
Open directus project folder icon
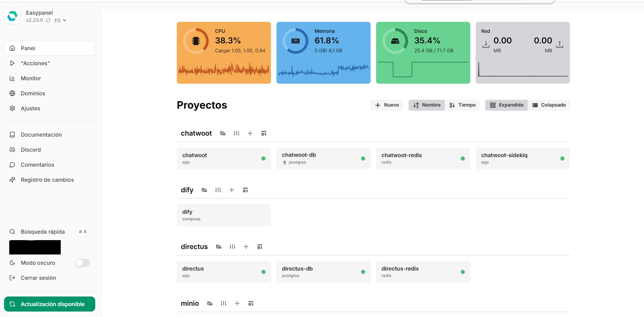pos(219,247)
